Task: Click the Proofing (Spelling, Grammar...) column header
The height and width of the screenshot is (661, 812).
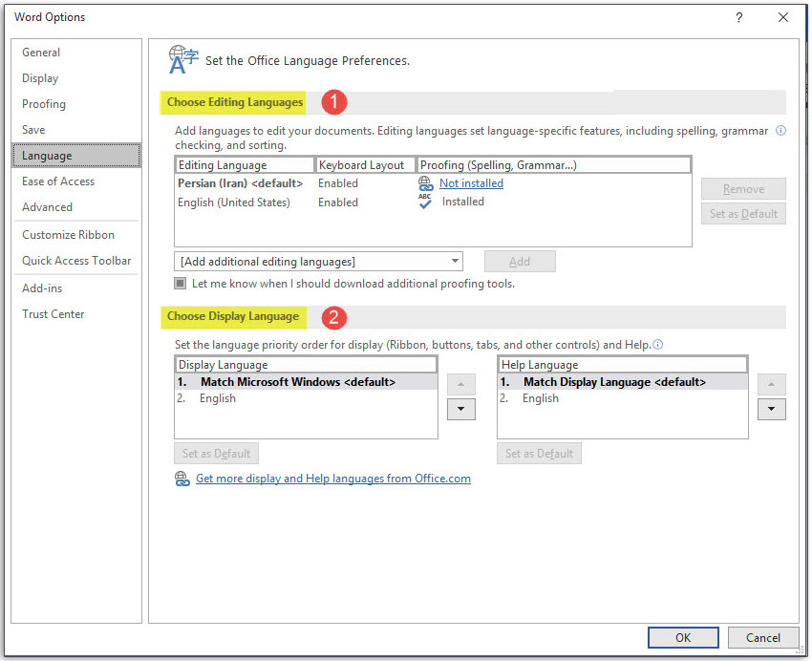Action: click(553, 165)
